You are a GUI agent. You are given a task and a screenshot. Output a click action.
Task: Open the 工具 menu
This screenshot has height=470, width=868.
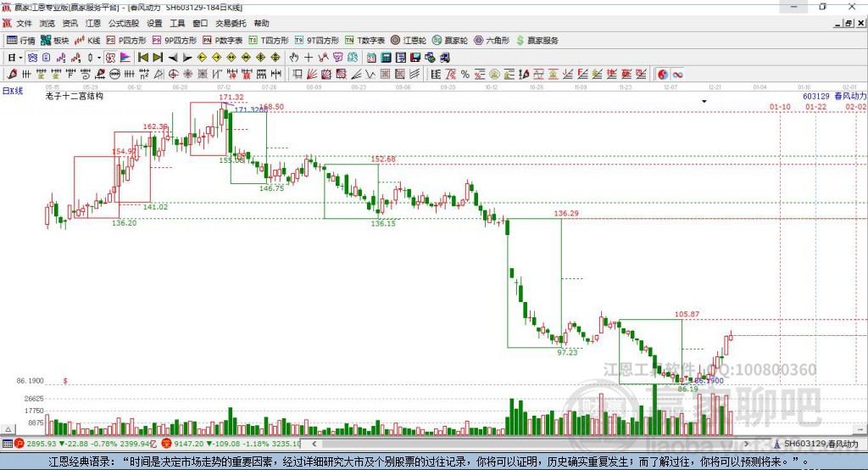177,23
